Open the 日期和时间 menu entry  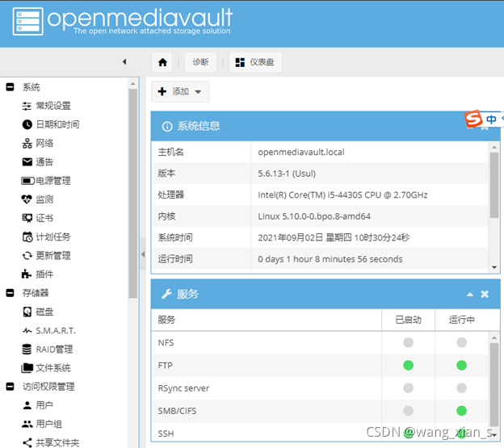57,124
